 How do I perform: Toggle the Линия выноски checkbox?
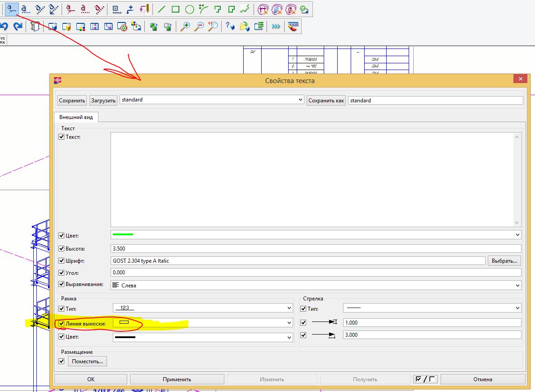coord(62,323)
